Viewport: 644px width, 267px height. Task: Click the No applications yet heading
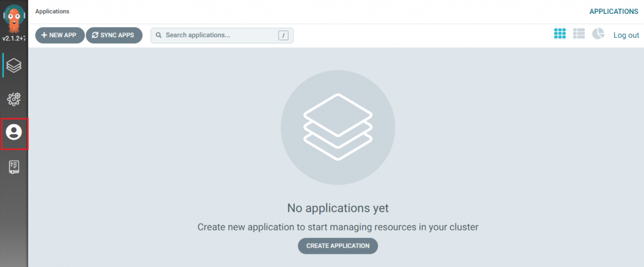point(338,208)
